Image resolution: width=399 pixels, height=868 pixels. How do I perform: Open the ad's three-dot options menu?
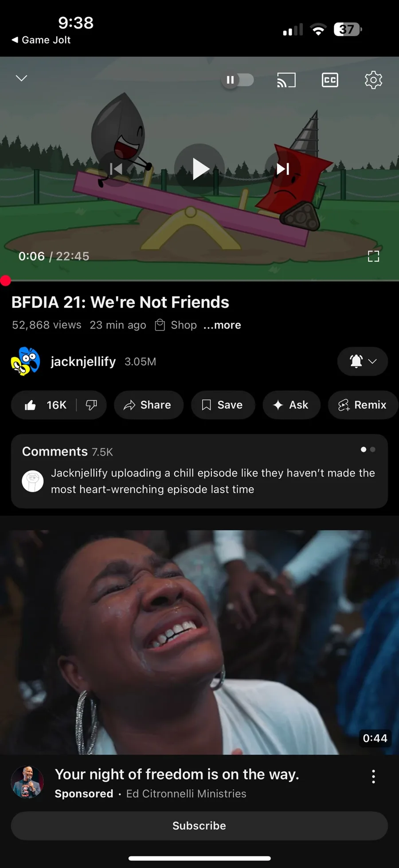(x=373, y=776)
